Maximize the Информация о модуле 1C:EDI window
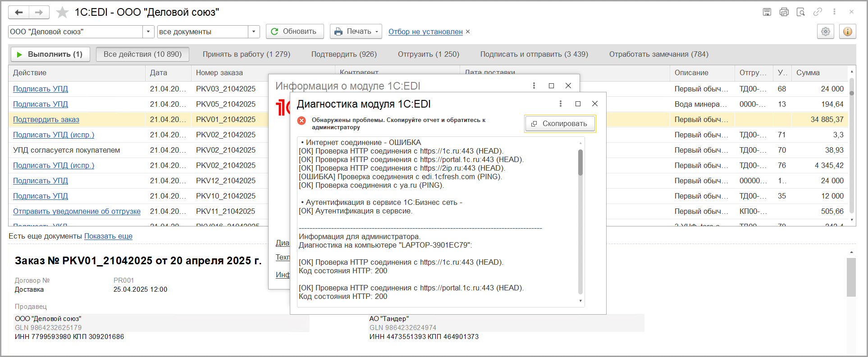The image size is (868, 357). (551, 86)
